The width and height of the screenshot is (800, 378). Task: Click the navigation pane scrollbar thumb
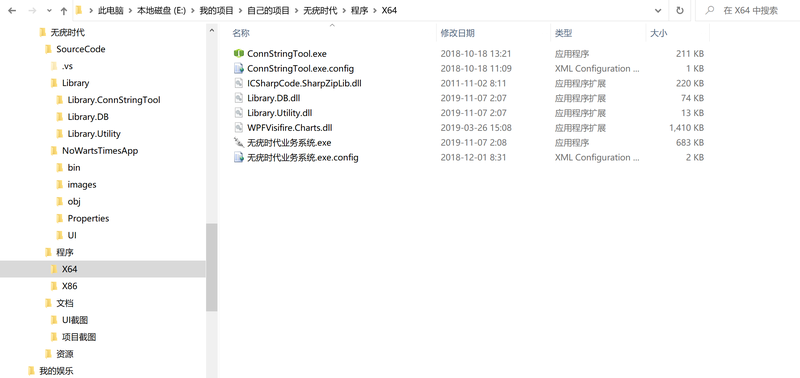[x=212, y=267]
